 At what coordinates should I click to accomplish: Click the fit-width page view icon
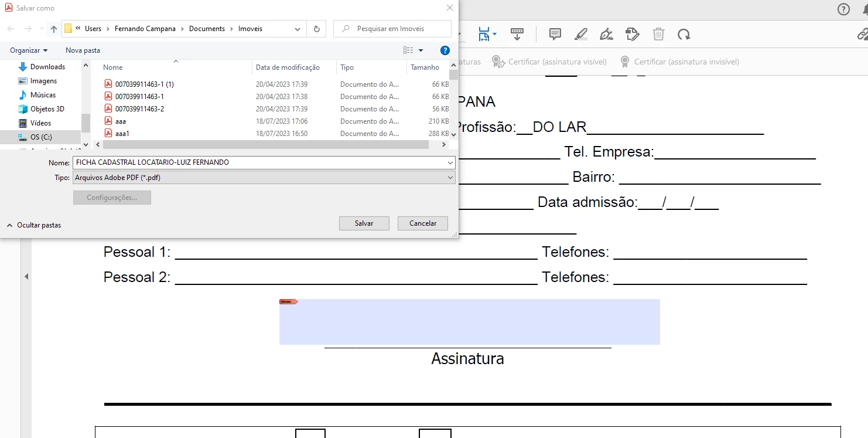483,34
